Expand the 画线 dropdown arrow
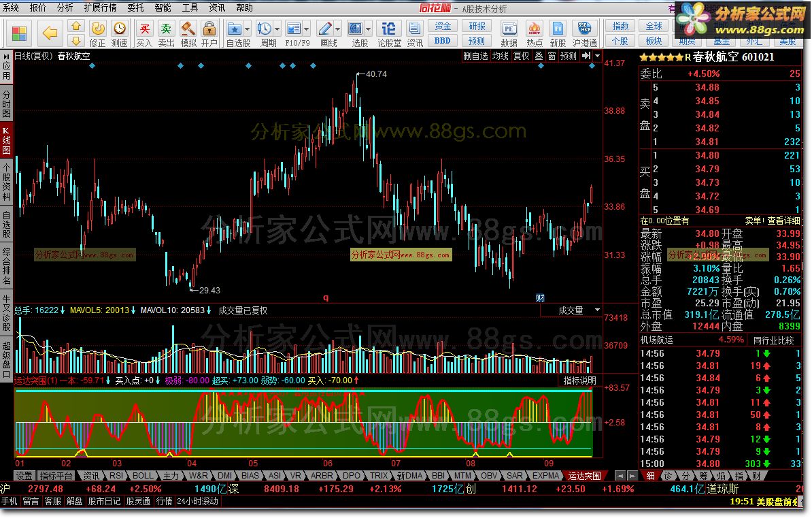The image size is (812, 518). (338, 29)
